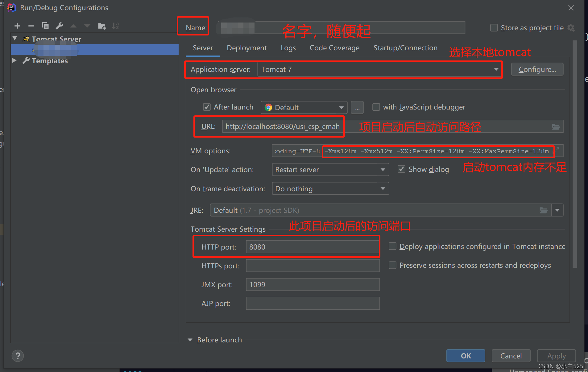
Task: Click the browser ellipsis button
Action: click(357, 108)
